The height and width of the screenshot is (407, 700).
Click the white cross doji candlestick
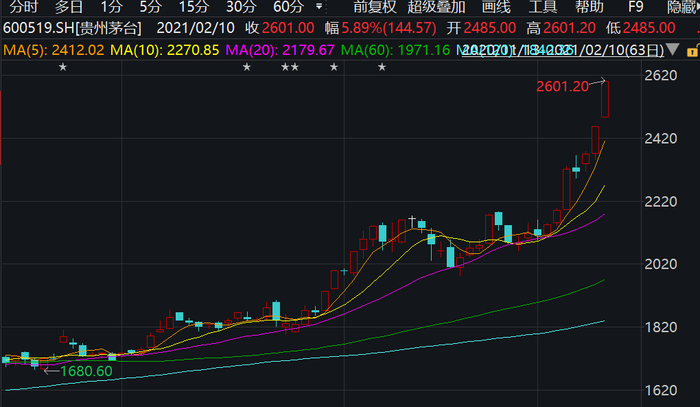[x=412, y=220]
